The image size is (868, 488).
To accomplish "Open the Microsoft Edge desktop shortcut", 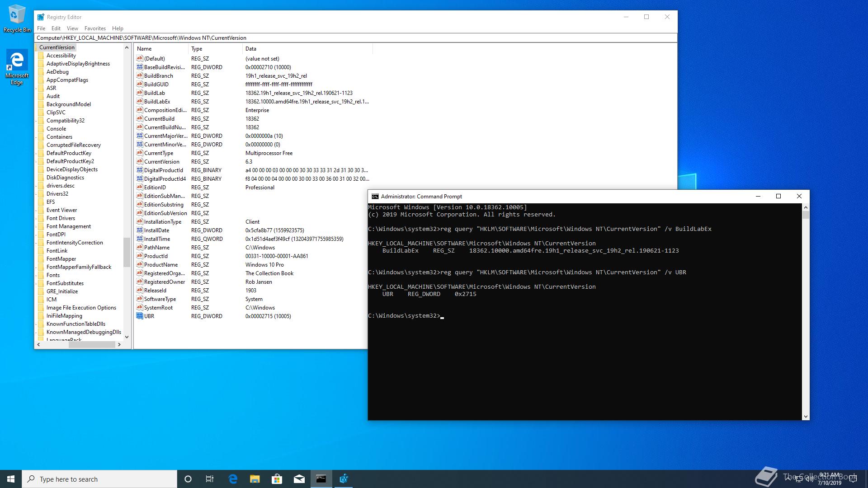I will [x=17, y=67].
